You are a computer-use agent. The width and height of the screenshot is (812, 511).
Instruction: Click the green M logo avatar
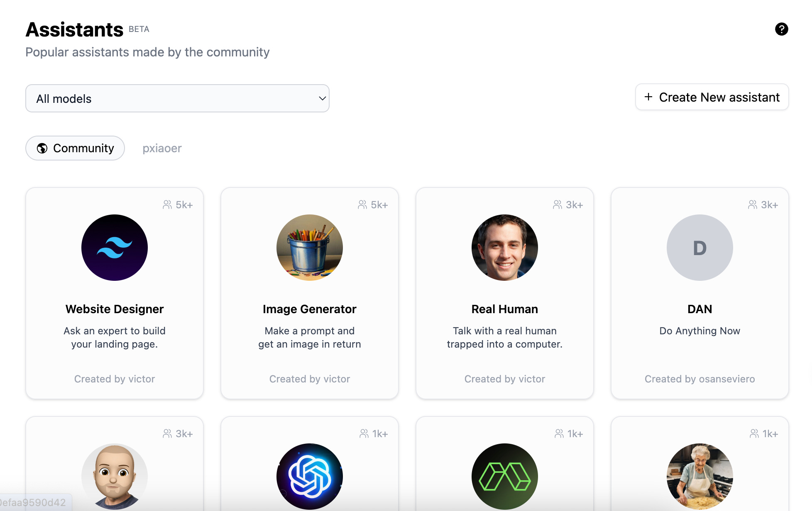point(505,476)
